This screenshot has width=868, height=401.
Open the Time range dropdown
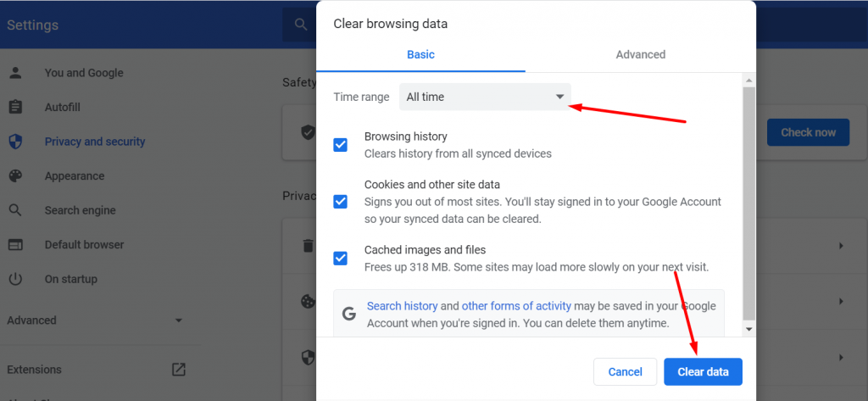pos(485,97)
